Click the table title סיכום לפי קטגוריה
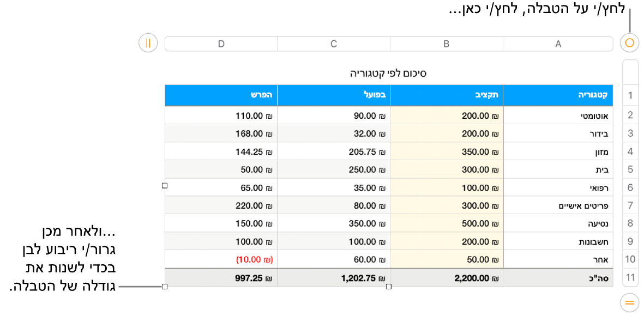 [389, 74]
